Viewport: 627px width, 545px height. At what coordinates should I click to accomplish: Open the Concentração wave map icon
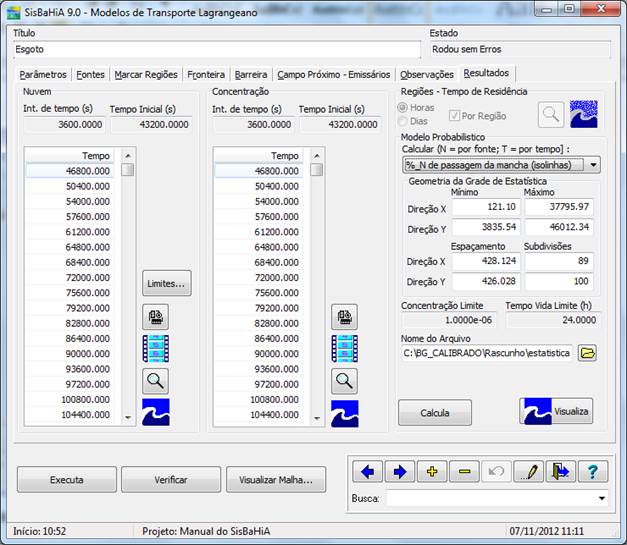click(344, 413)
